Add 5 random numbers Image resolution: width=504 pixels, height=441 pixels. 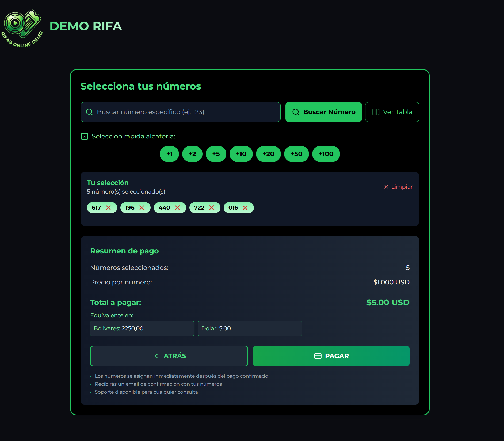point(216,154)
